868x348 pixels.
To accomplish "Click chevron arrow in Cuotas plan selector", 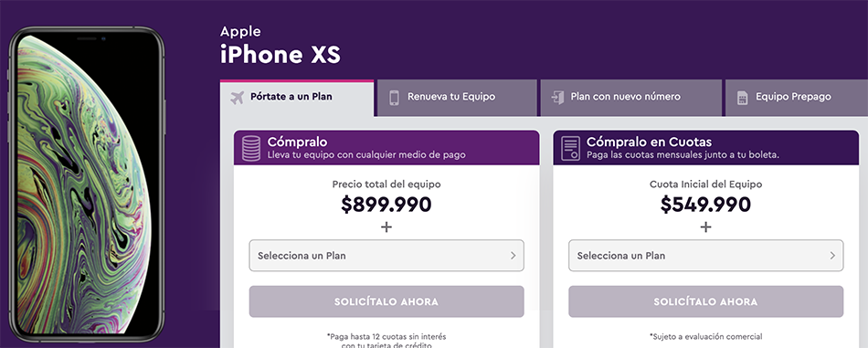I will point(832,256).
